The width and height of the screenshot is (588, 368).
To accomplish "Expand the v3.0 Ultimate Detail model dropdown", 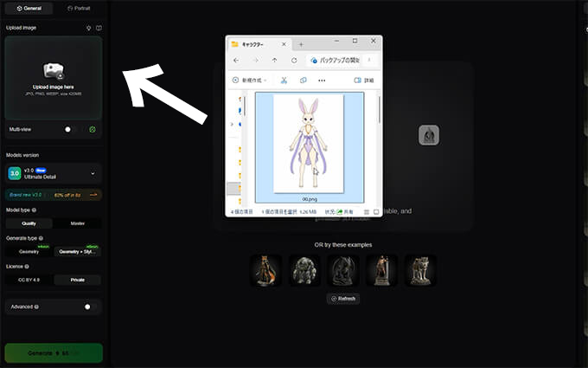I will (54, 173).
